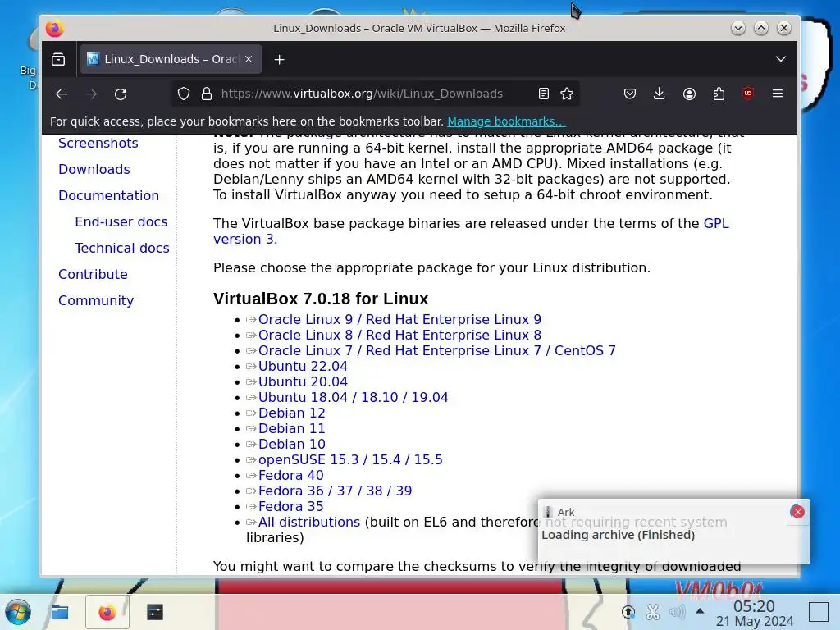Download openSUSE 15.3 / 15.4 / 15.5 package
840x630 pixels.
tap(350, 459)
